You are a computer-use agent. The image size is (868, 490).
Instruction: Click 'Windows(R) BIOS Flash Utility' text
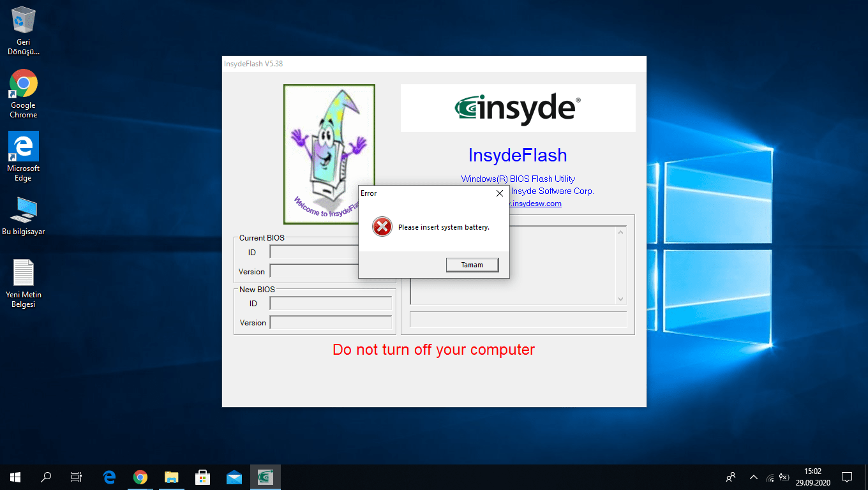pyautogui.click(x=518, y=179)
